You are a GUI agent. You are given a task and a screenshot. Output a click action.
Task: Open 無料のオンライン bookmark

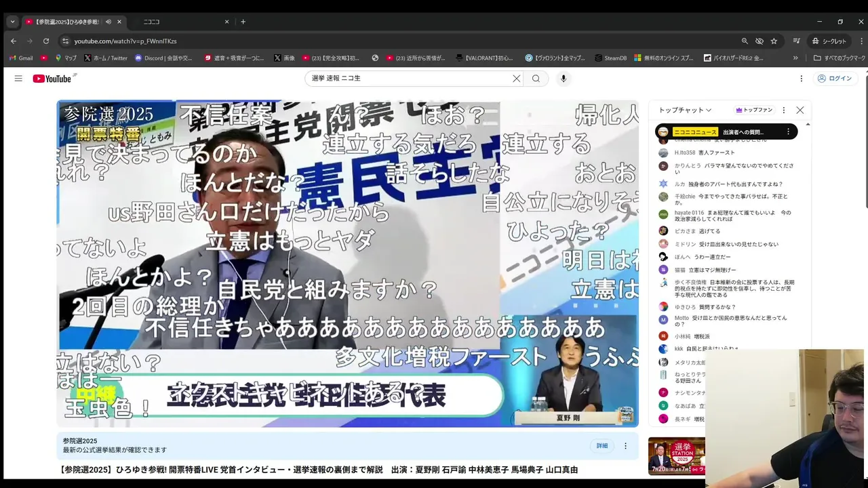pos(664,58)
